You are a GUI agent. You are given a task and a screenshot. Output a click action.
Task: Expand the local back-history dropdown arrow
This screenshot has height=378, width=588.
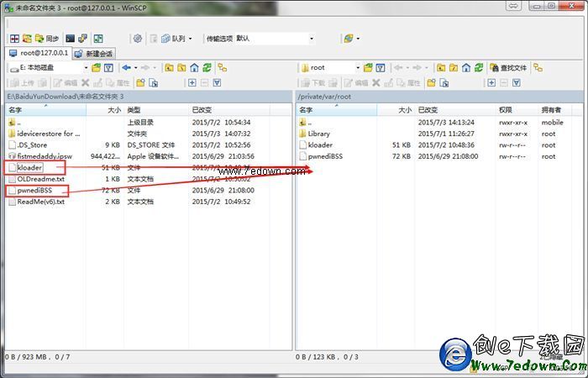(x=136, y=68)
